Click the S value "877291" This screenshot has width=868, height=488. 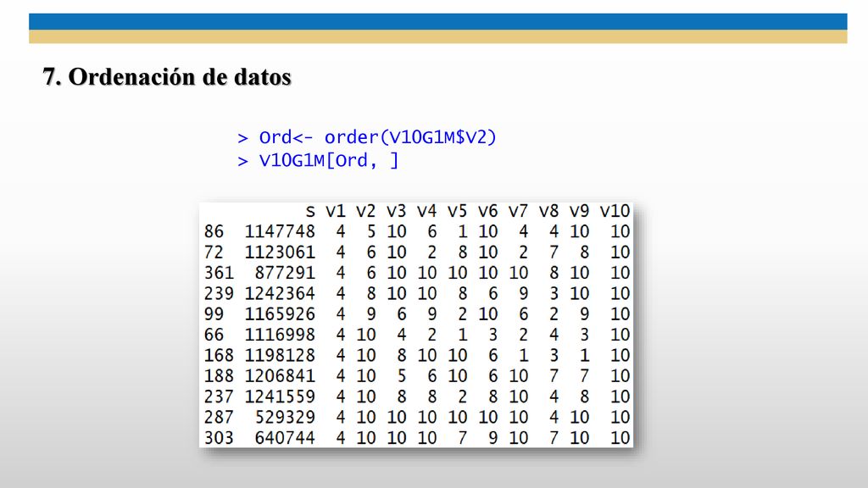(x=285, y=273)
